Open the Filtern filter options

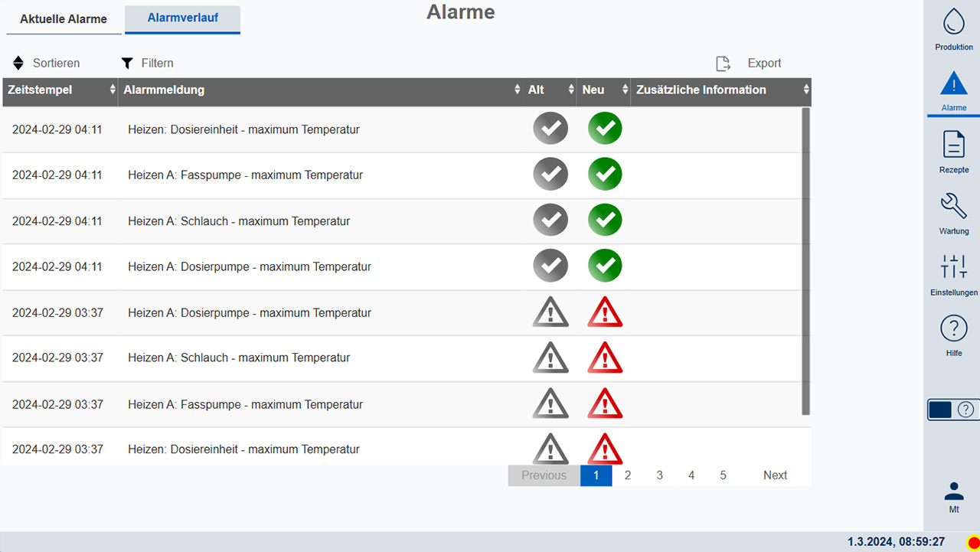coord(148,64)
